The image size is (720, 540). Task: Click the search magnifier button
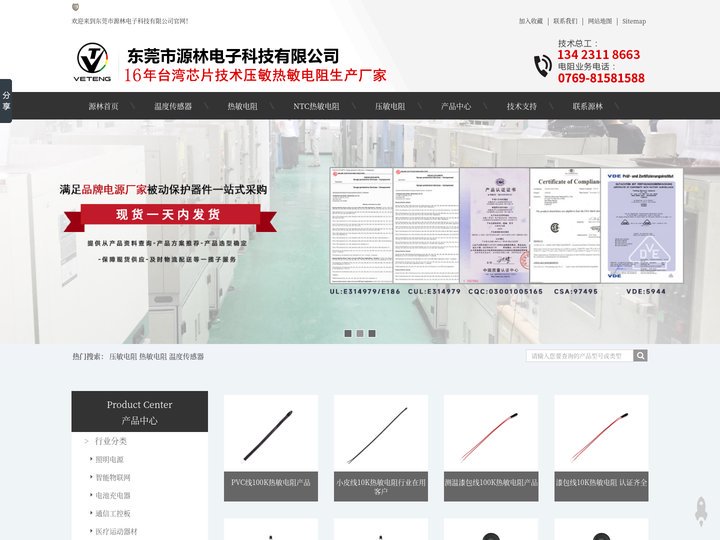tap(640, 355)
